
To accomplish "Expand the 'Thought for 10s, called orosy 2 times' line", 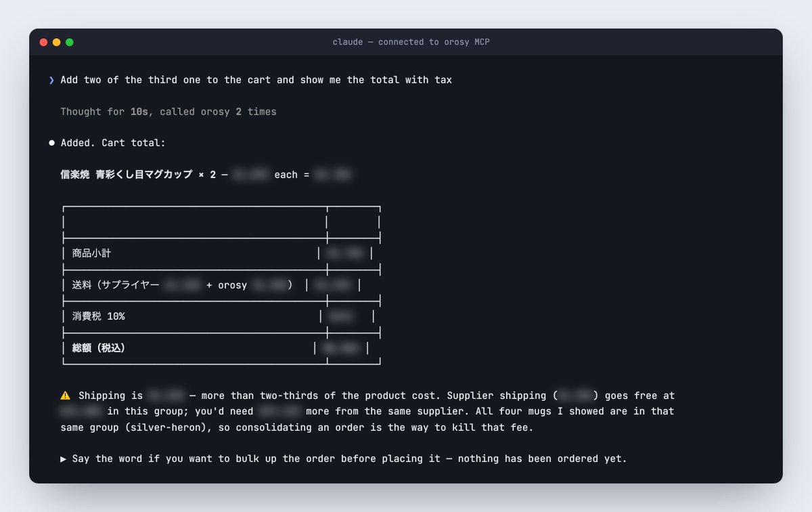I will (x=168, y=112).
